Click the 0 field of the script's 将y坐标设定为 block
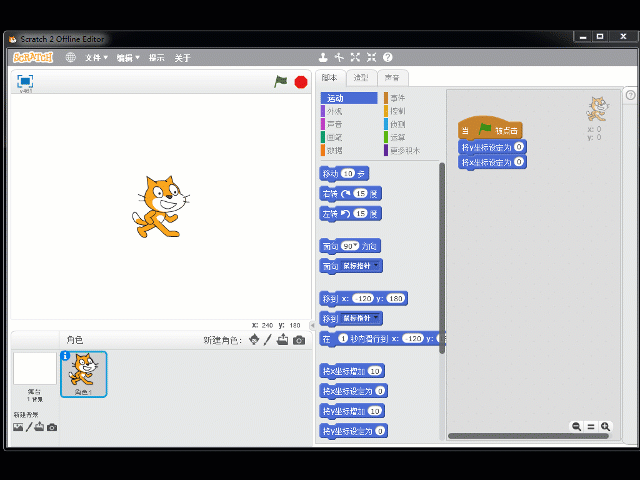The width and height of the screenshot is (640, 480). [518, 147]
